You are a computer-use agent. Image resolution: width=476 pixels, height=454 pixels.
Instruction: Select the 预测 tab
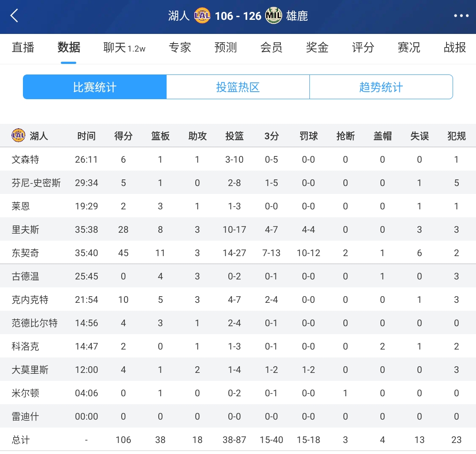coord(226,48)
